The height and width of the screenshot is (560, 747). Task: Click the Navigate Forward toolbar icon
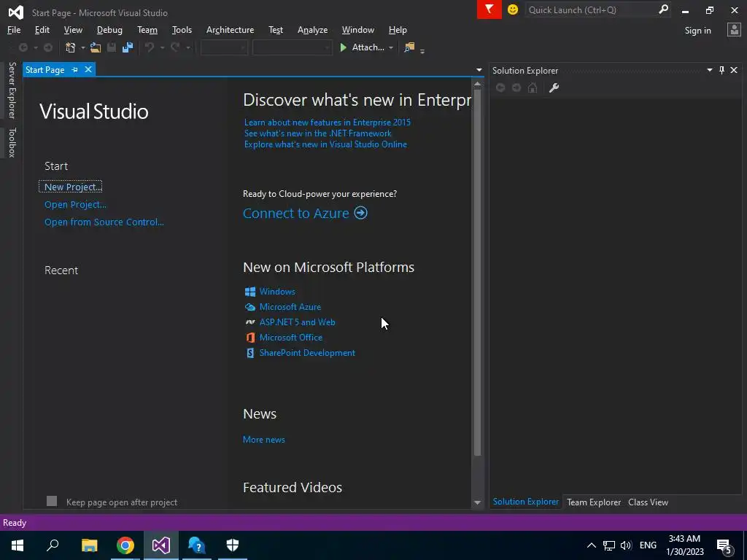(48, 47)
